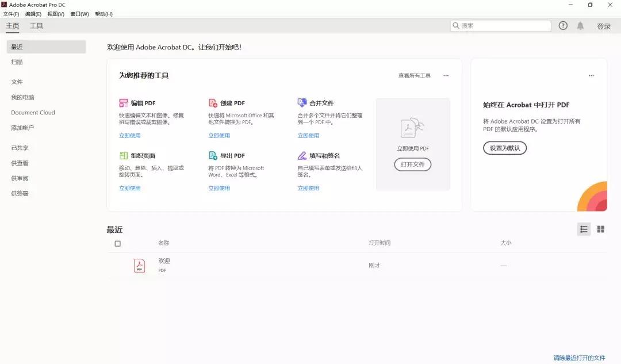Click the 组织页面 tool icon
Screen dimensions: 621x364
pyautogui.click(x=124, y=155)
